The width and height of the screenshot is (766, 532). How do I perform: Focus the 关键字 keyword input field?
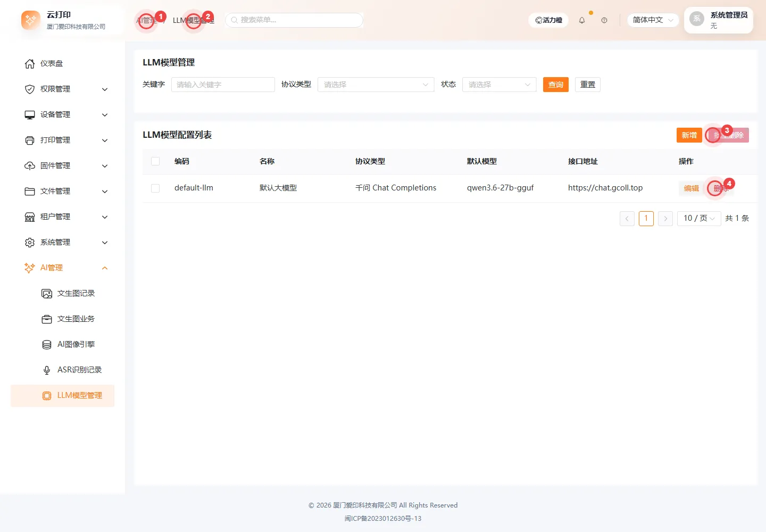223,85
